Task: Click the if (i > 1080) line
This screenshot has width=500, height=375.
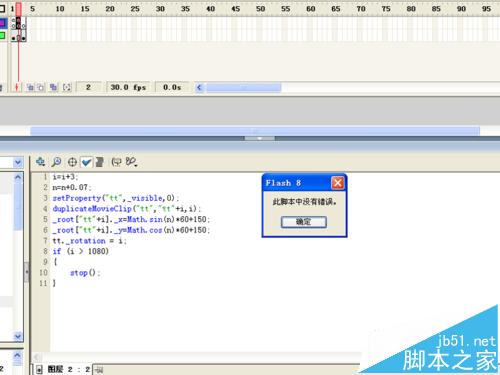Action: (x=80, y=251)
